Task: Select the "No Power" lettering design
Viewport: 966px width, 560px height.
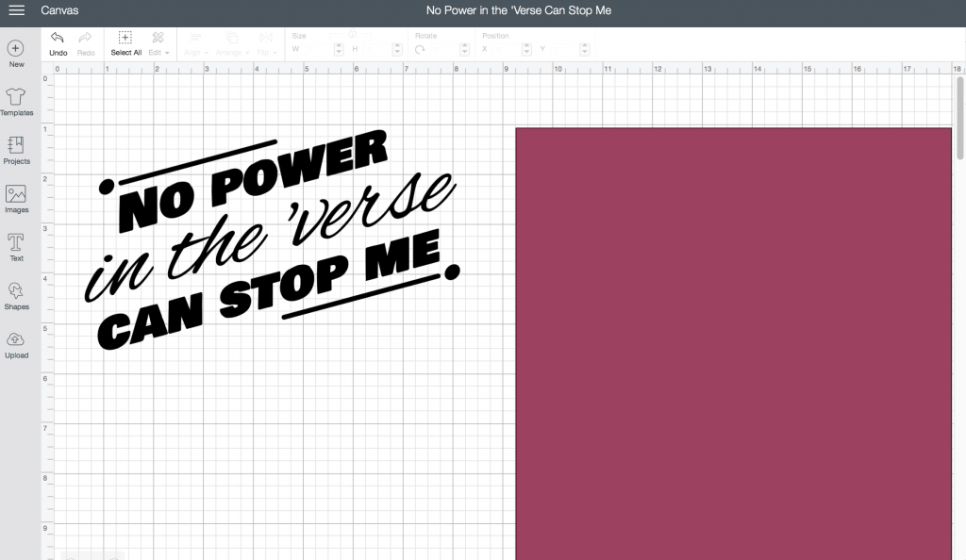Action: pos(273,240)
